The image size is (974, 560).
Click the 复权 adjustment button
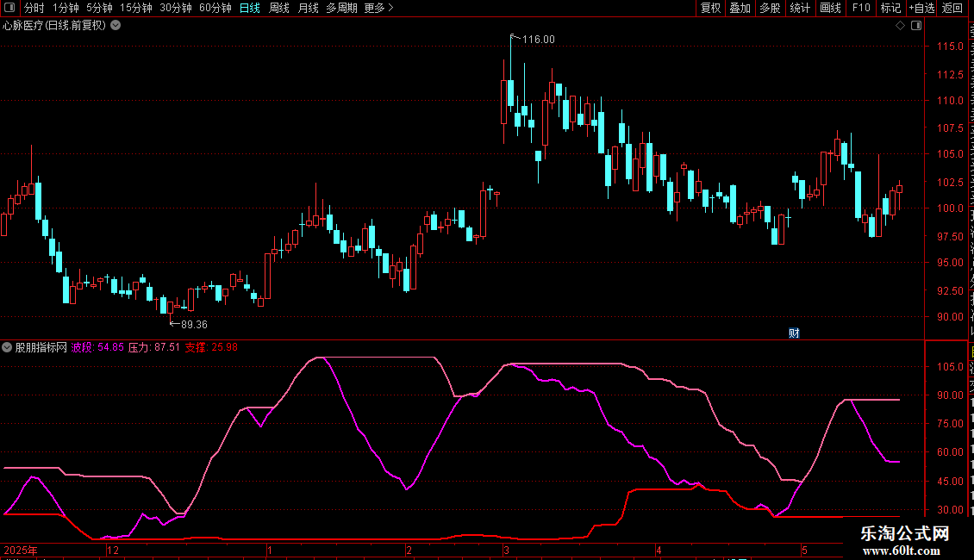tap(710, 8)
